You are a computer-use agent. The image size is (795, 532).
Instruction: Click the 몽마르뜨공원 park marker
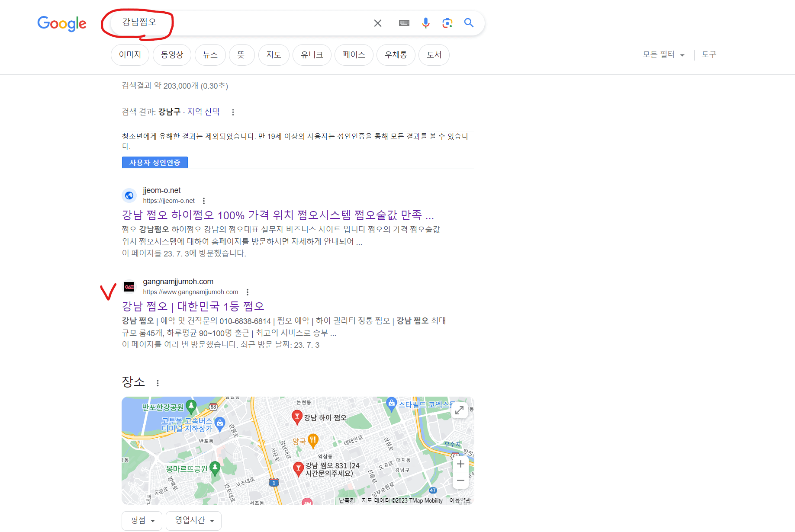coord(215,468)
